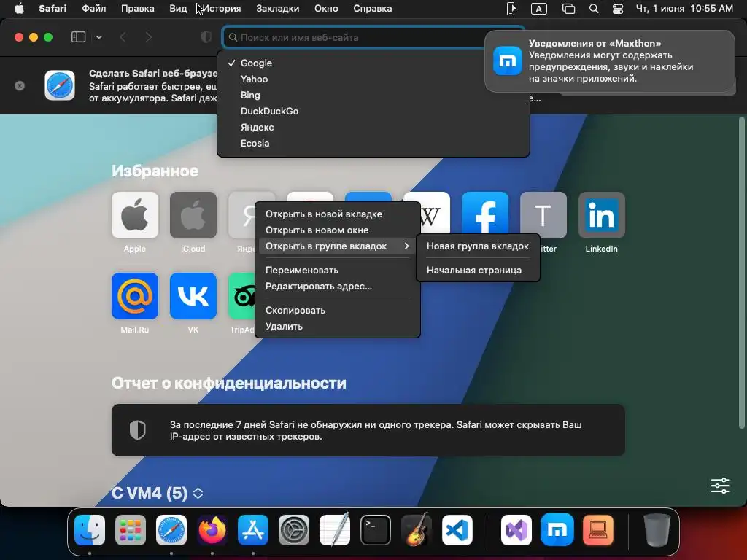Open the Safari application menu
747x560 pixels.
[53, 9]
